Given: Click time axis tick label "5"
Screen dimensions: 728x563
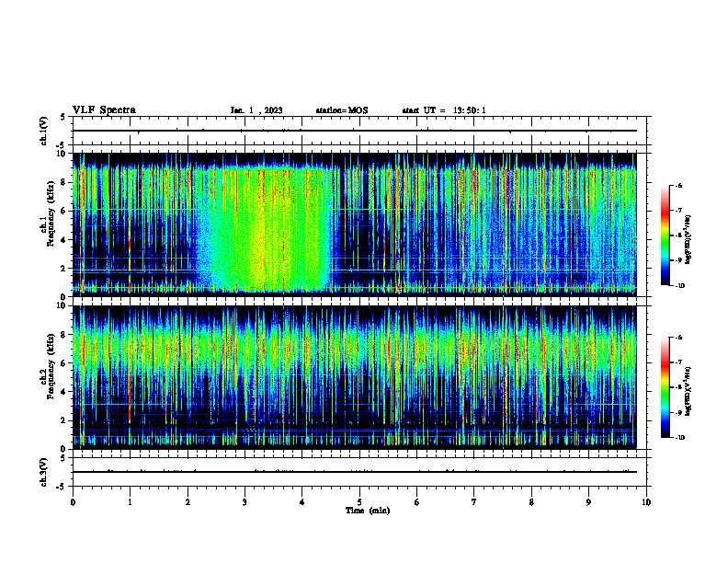Looking at the screenshot, I should [x=359, y=502].
